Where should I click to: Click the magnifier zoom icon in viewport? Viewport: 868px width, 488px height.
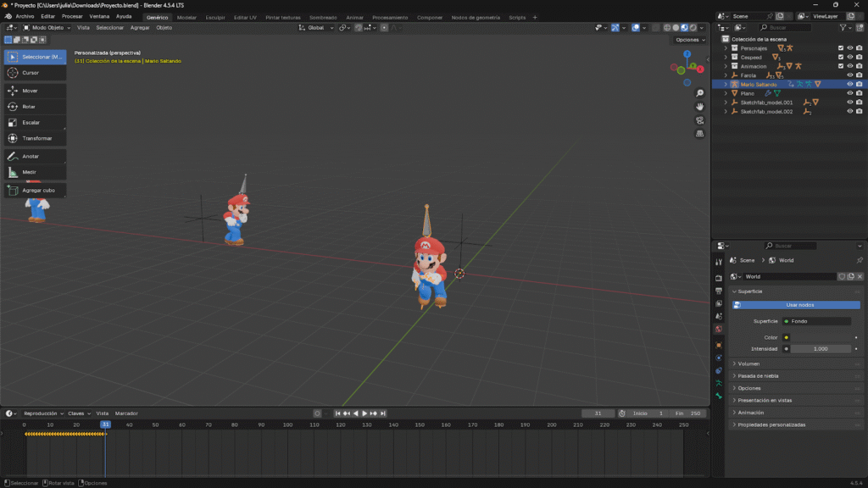pos(699,92)
